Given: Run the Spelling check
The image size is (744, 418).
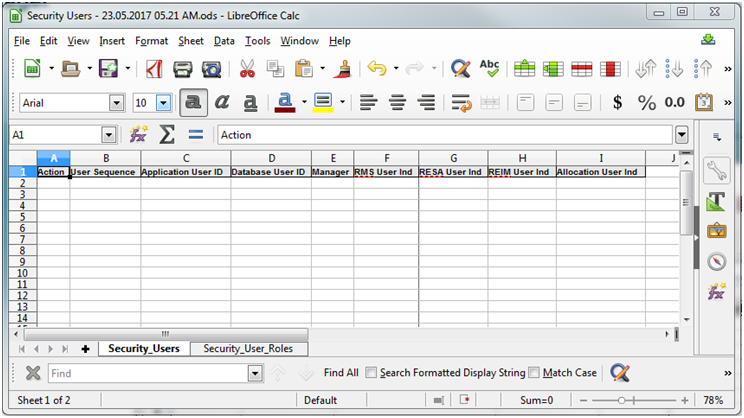Looking at the screenshot, I should (489, 69).
